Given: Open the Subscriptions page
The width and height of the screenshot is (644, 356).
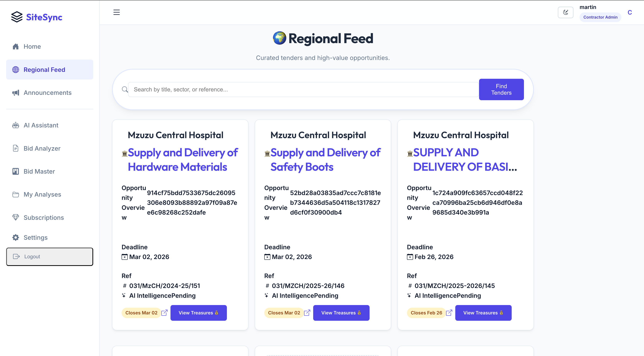Looking at the screenshot, I should [x=44, y=218].
